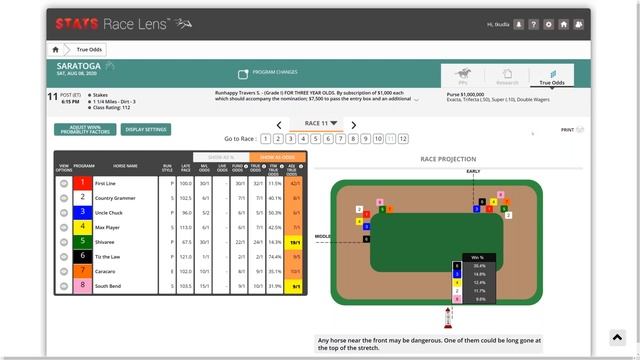The height and width of the screenshot is (360, 640).
Task: Click the Purse $1,000,000 text
Action: (x=465, y=94)
